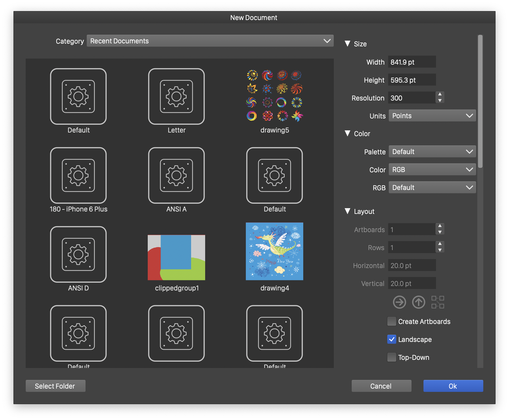
Task: Choose the 180 - iPhone 6 Plus preset
Action: click(x=78, y=175)
